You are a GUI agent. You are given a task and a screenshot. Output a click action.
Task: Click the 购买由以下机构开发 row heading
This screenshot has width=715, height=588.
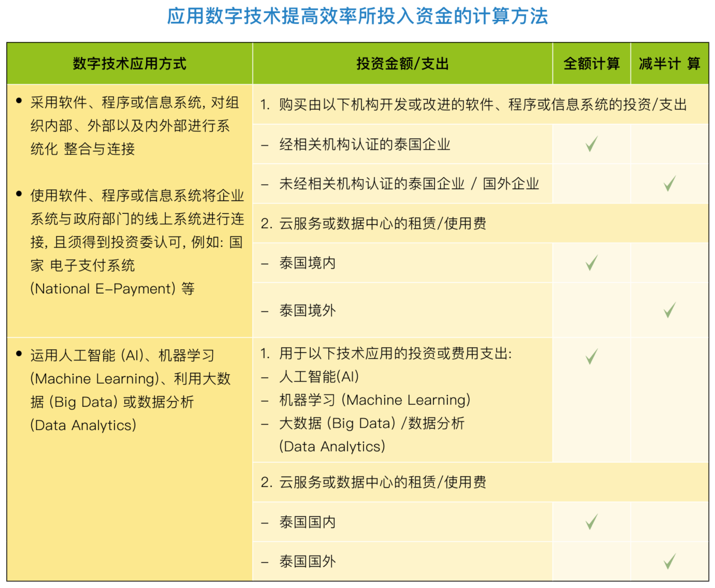coord(473,104)
